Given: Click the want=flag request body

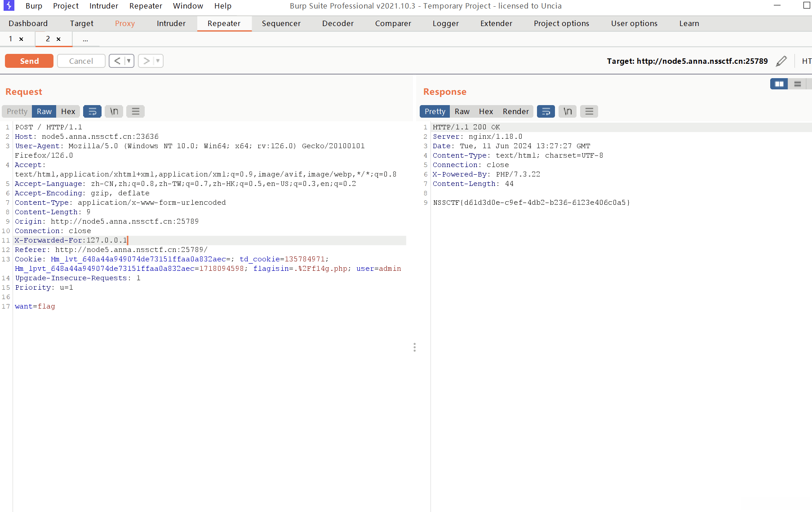Looking at the screenshot, I should pyautogui.click(x=35, y=306).
